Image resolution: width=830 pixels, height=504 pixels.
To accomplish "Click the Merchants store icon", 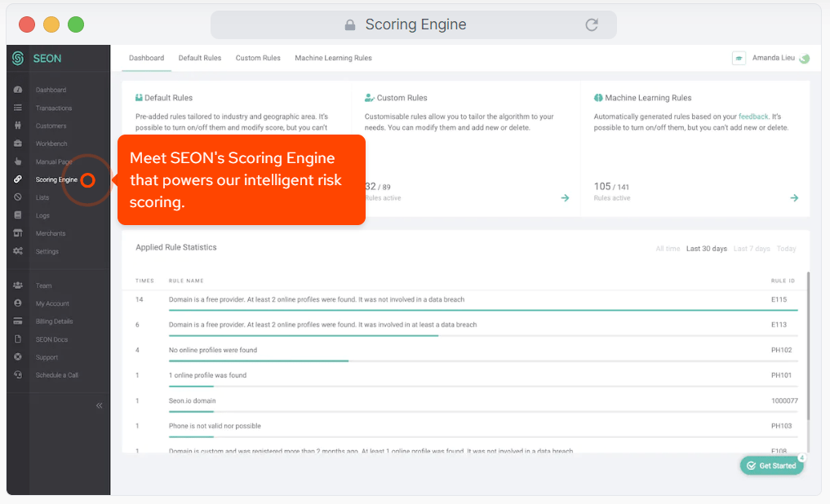I will (18, 233).
